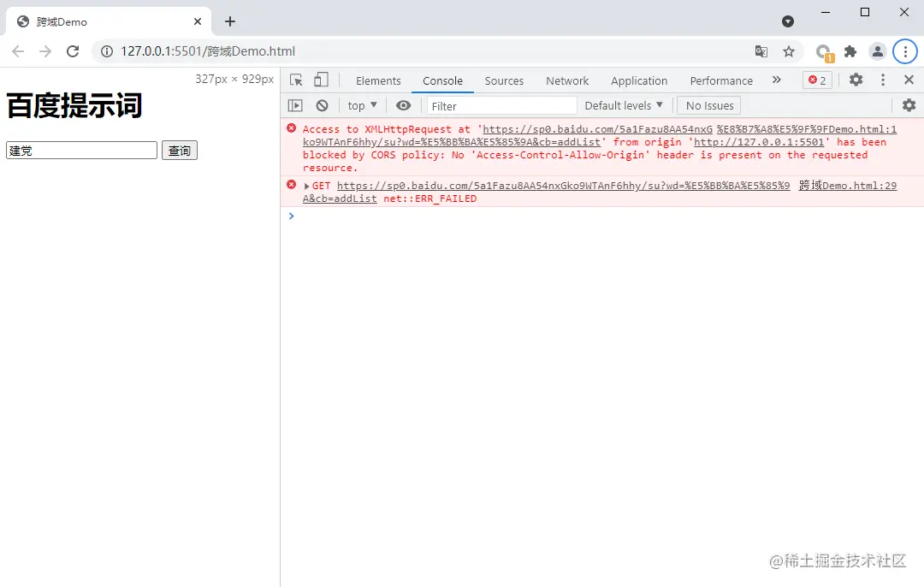Open the Chrome three-dot menu
The height and width of the screenshot is (587, 924).
905,51
